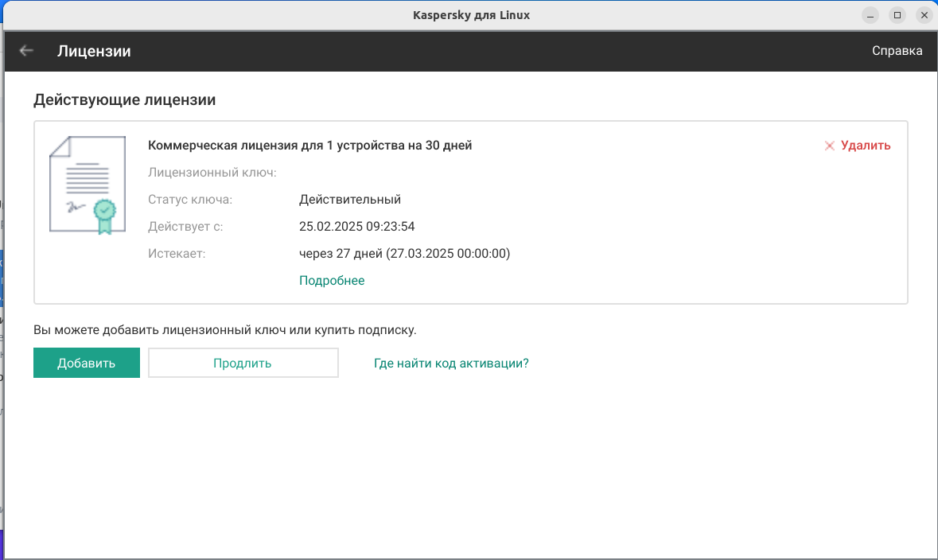Maximize the Kaspersky window
Image resolution: width=938 pixels, height=560 pixels.
[x=897, y=16]
